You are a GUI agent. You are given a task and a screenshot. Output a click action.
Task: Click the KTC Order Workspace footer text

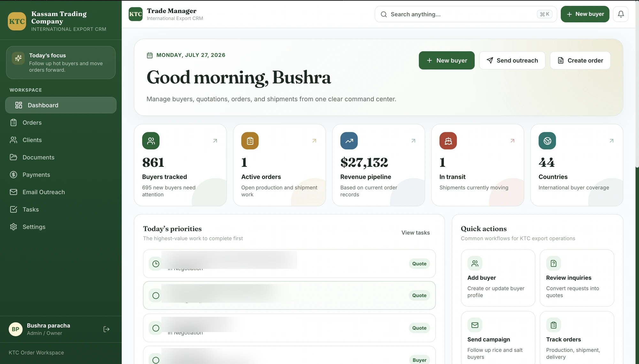36,353
